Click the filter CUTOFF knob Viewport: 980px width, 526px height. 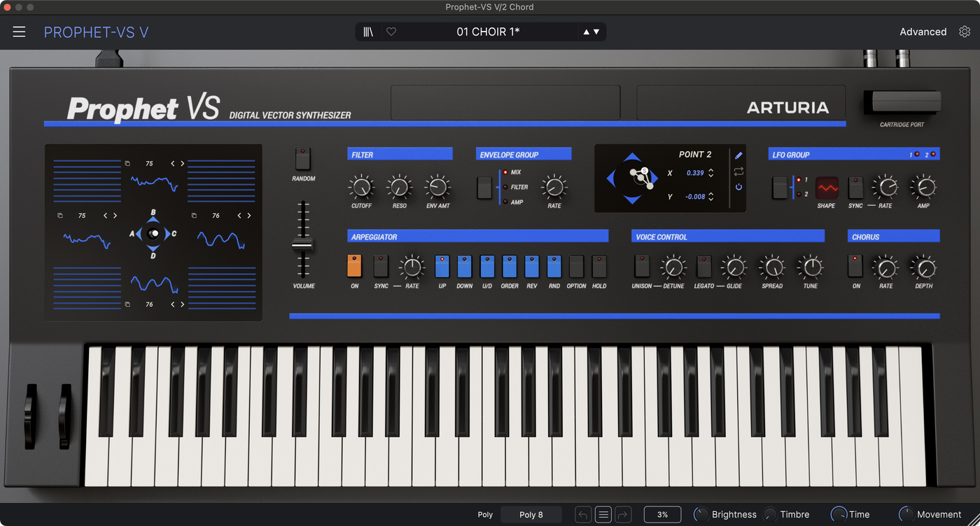[x=361, y=187]
